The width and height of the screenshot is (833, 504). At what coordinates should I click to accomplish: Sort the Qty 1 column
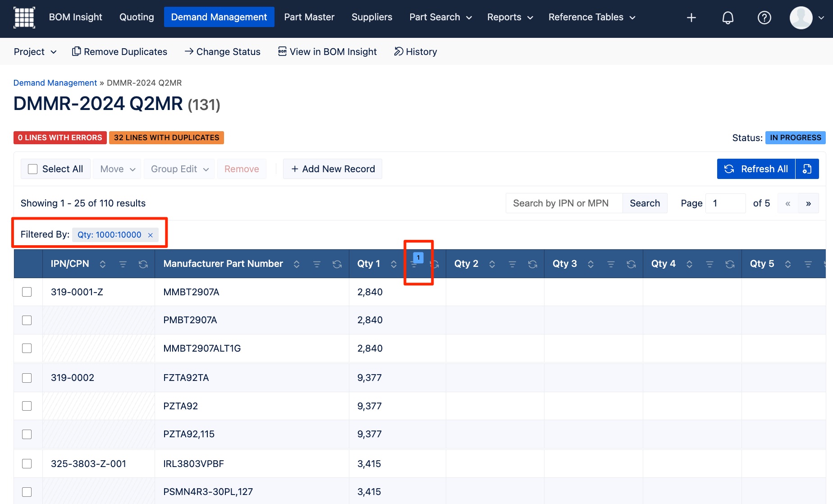(x=394, y=264)
